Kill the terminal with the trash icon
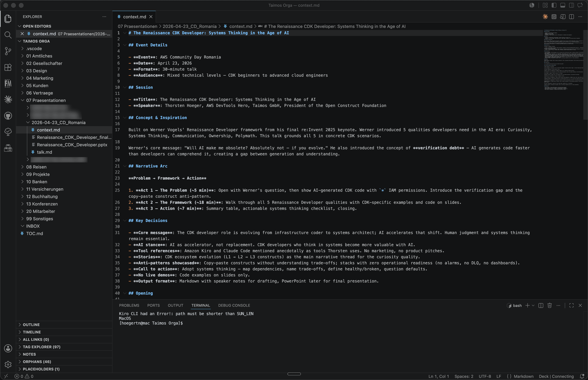The width and height of the screenshot is (588, 380). coord(549,306)
